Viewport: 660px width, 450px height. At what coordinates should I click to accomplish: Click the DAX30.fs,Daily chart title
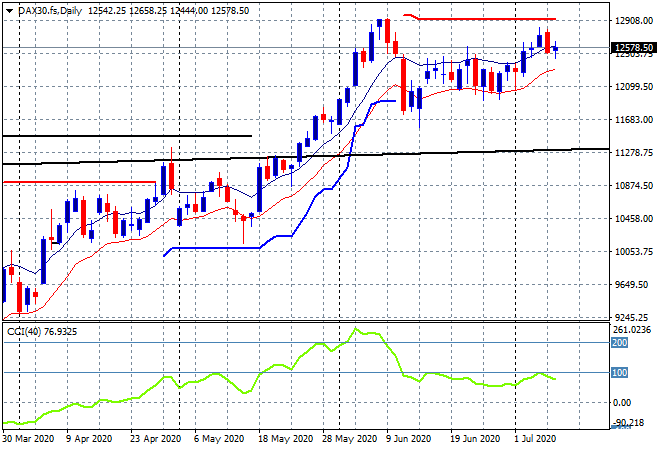[50, 11]
